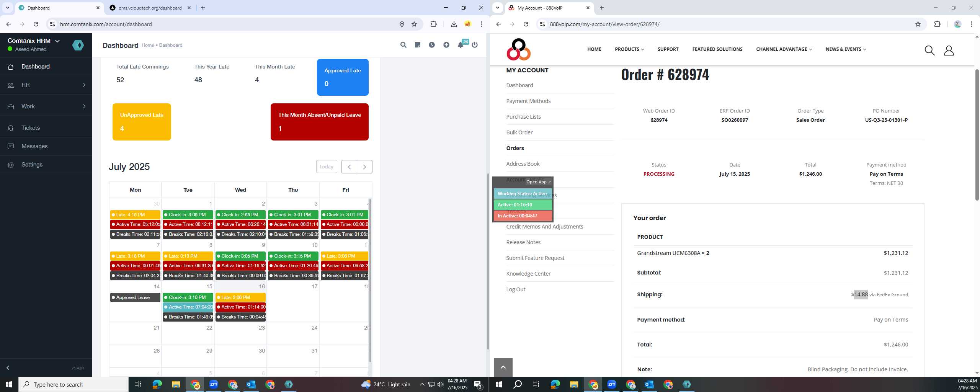Reload the HRM dashboard page
Screen dimensions: 980x392
coord(36,24)
